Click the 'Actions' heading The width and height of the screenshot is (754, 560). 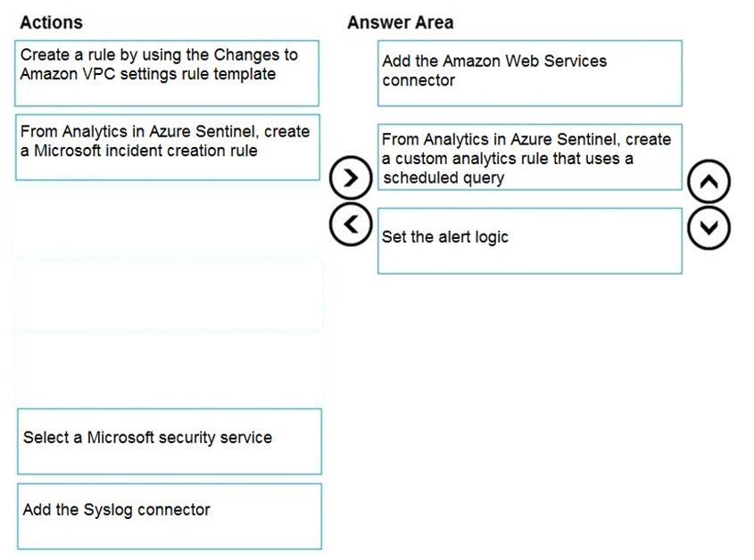(x=52, y=22)
